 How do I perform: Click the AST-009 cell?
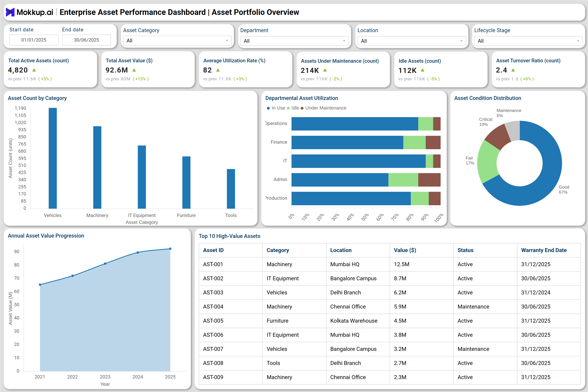coord(230,377)
